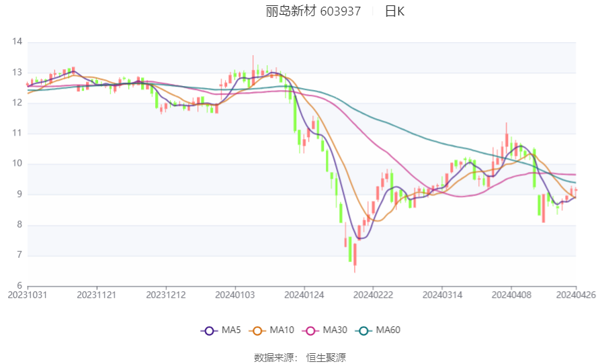Select the 20240408 date axis label
Image resolution: width=600 pixels, height=364 pixels.
pos(511,294)
